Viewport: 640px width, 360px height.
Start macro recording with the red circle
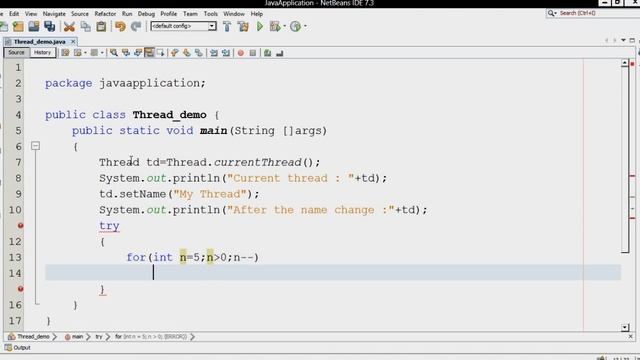pyautogui.click(x=241, y=53)
